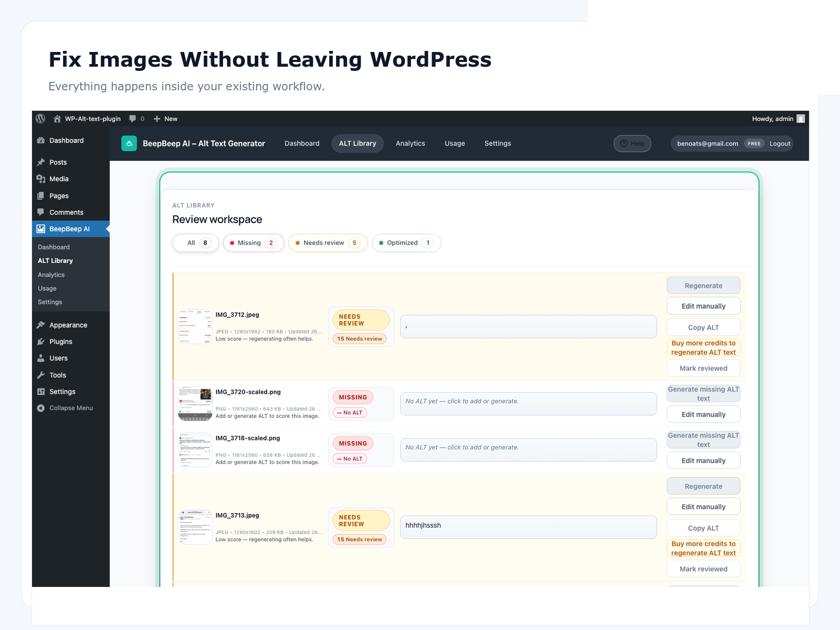Screen dimensions: 840x630
Task: Switch to the Analytics tab
Action: pyautogui.click(x=411, y=143)
